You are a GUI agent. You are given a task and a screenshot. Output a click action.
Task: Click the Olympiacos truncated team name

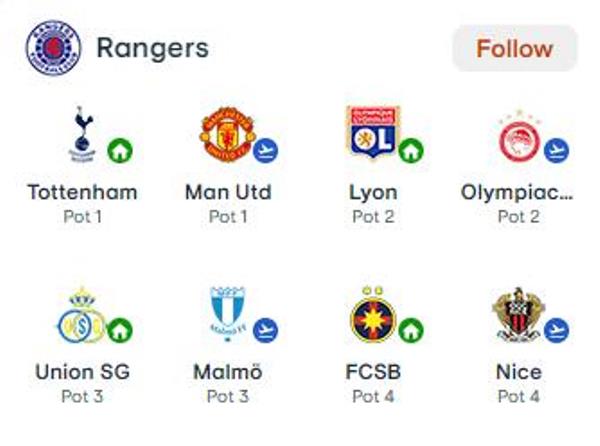coord(517,193)
